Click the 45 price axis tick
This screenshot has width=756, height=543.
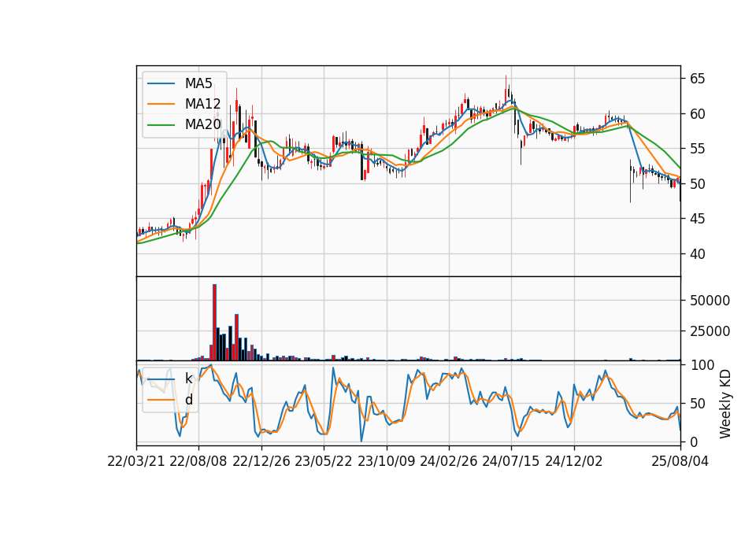pos(697,219)
